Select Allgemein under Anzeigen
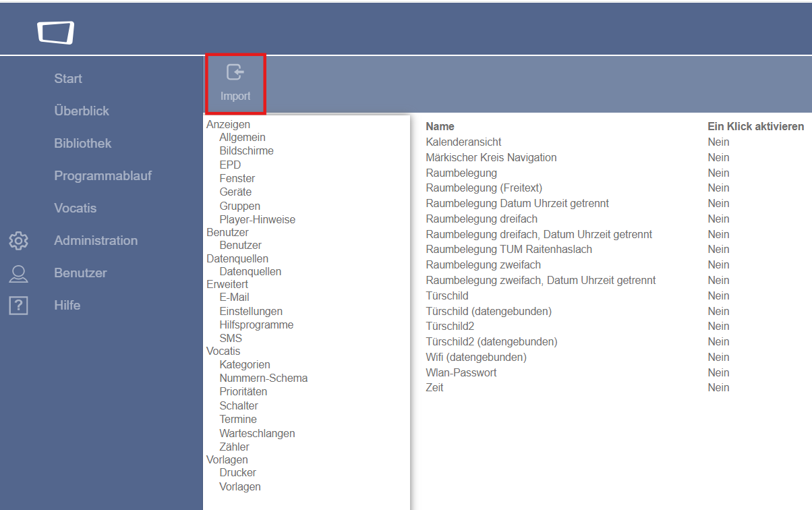The height and width of the screenshot is (510, 812). click(243, 138)
